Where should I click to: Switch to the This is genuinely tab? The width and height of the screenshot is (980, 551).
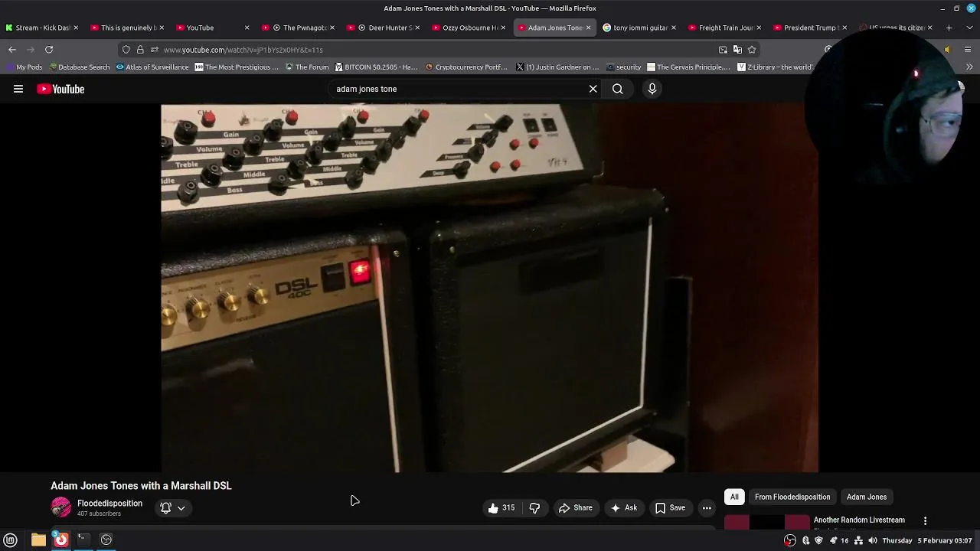[x=127, y=28]
